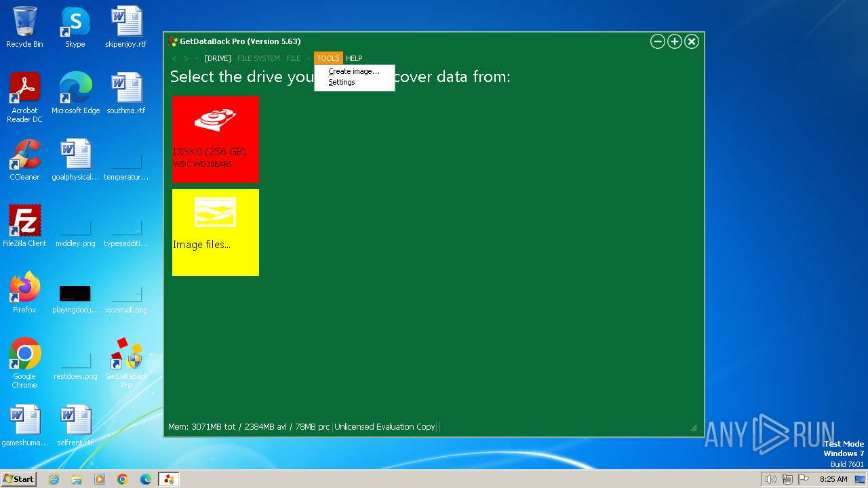Click the back arrow (<) in the top bar
Image resolution: width=868 pixels, height=488 pixels.
click(174, 58)
